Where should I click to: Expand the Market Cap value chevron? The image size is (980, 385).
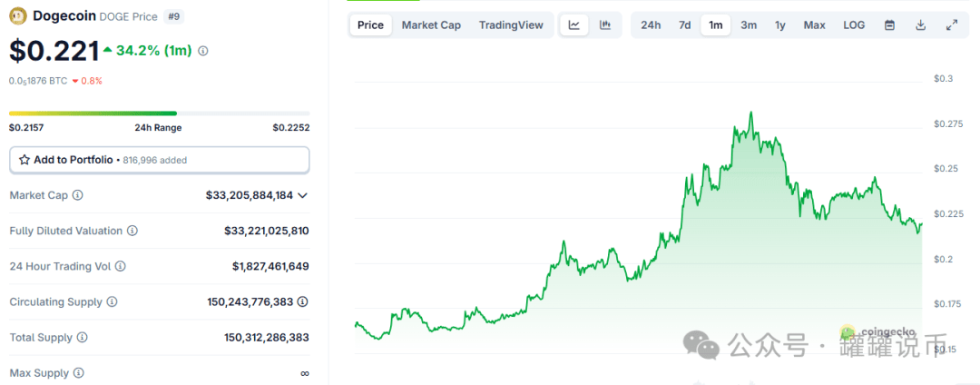point(302,195)
